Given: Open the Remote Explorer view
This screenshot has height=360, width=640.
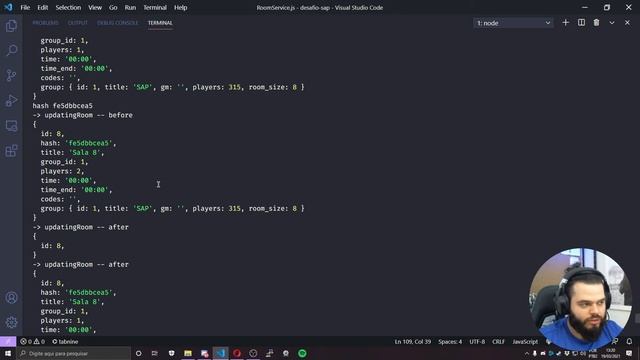Looking at the screenshot, I should point(11,126).
